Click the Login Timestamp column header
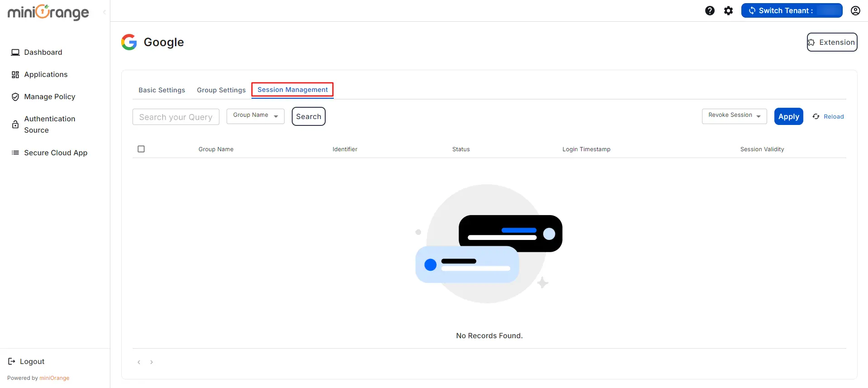The width and height of the screenshot is (868, 388). 586,149
